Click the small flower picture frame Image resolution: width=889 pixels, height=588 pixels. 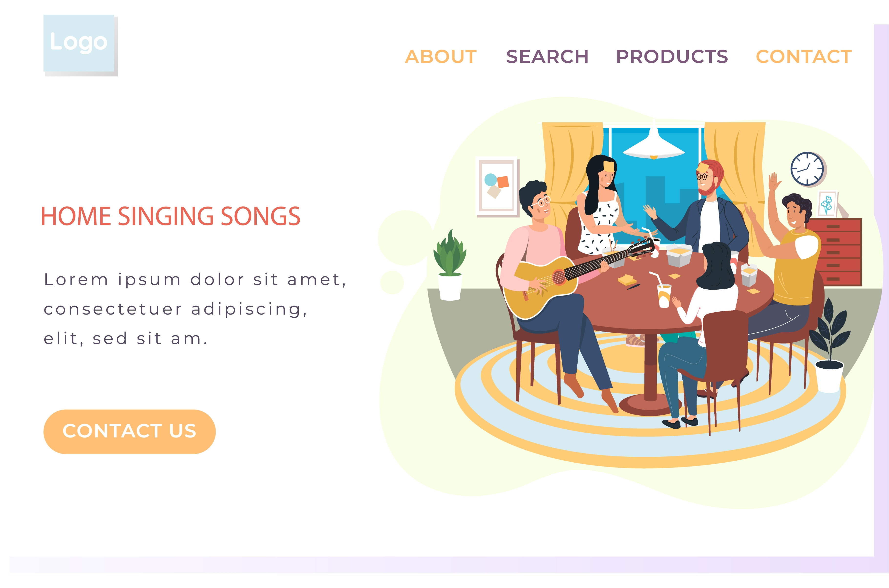827,204
